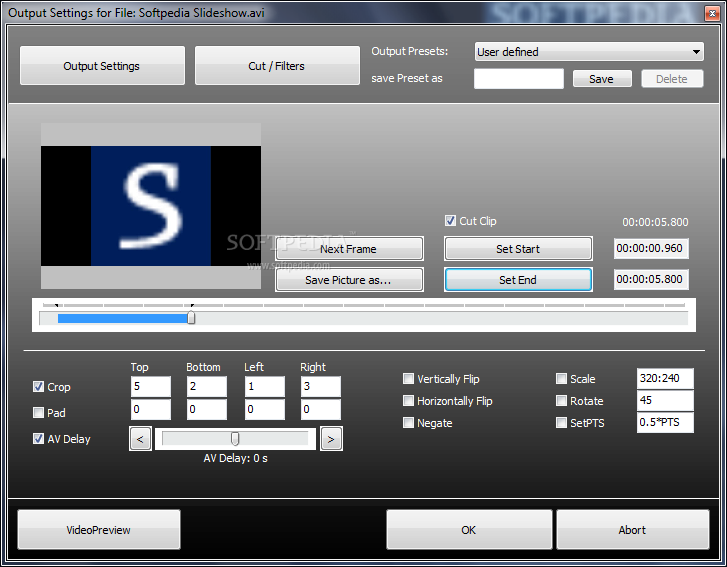Click the Pad Left value field
The image size is (727, 567).
265,409
